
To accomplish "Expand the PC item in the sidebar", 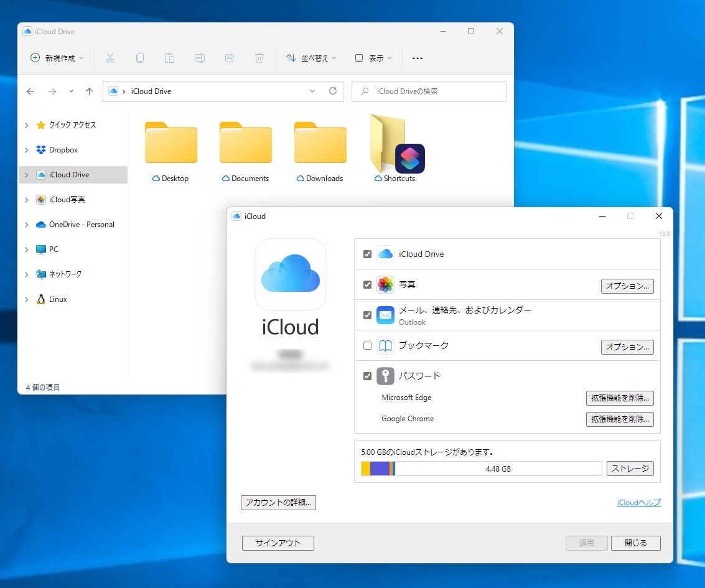I will (27, 250).
